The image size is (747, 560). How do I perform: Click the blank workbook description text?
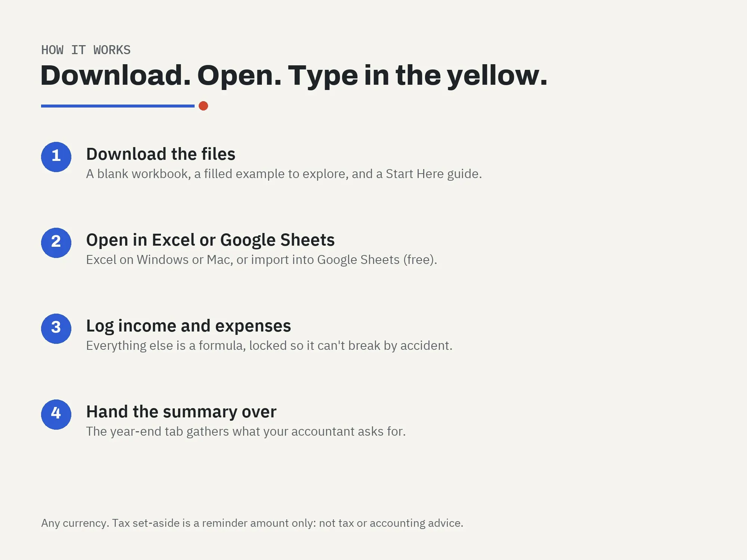pyautogui.click(x=284, y=174)
